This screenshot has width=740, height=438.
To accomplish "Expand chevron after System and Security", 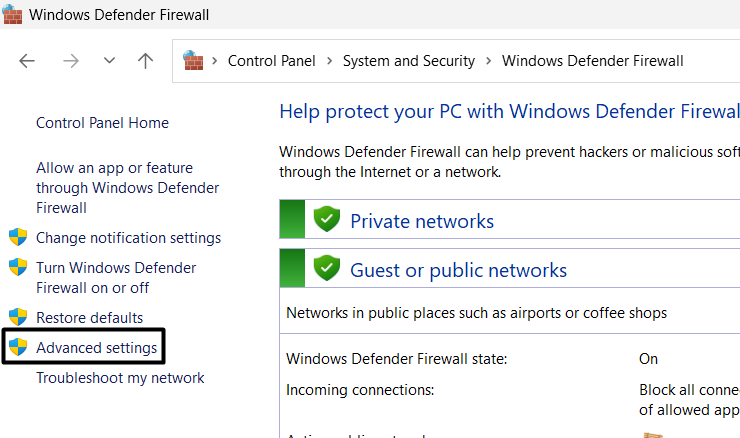I will (x=488, y=61).
